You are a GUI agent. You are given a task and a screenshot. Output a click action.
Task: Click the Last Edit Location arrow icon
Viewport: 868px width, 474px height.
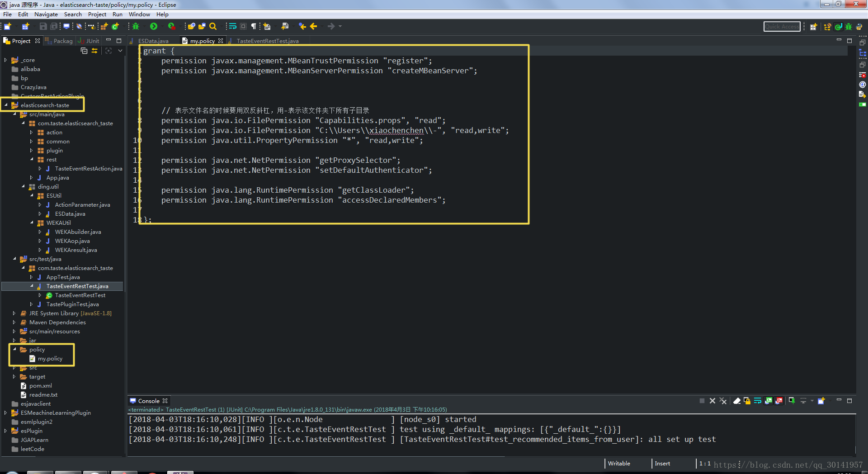coord(302,26)
